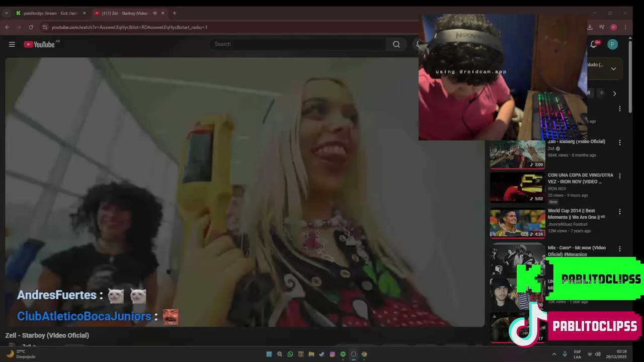
Task: Open a new browser tab
Action: tap(175, 13)
